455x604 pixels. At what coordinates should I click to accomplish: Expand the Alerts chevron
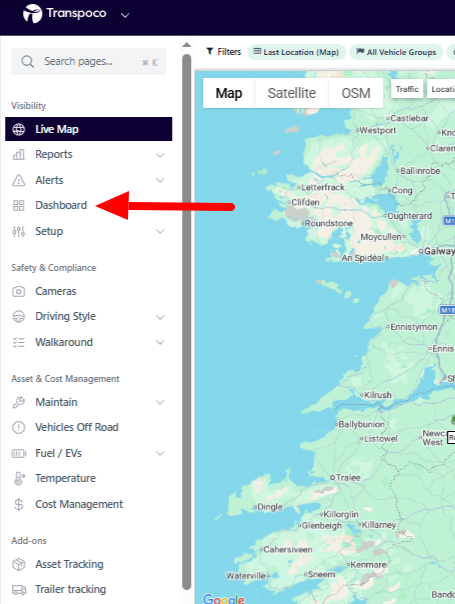tap(160, 180)
